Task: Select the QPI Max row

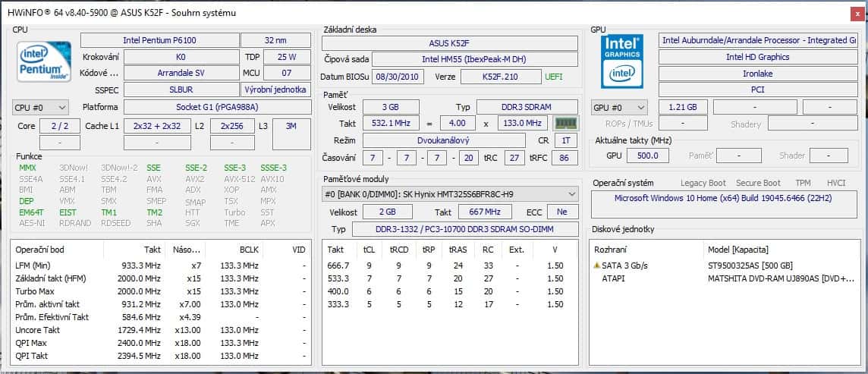Action: (161, 343)
